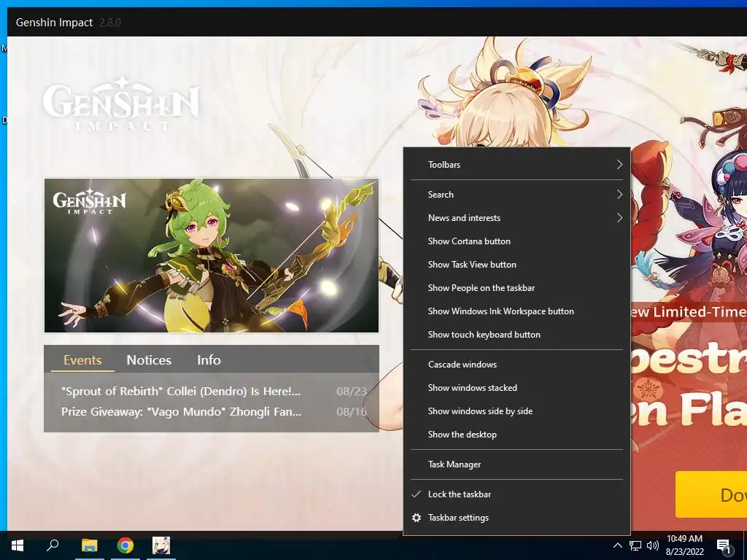
Task: Open File Explorer from taskbar
Action: 89,545
